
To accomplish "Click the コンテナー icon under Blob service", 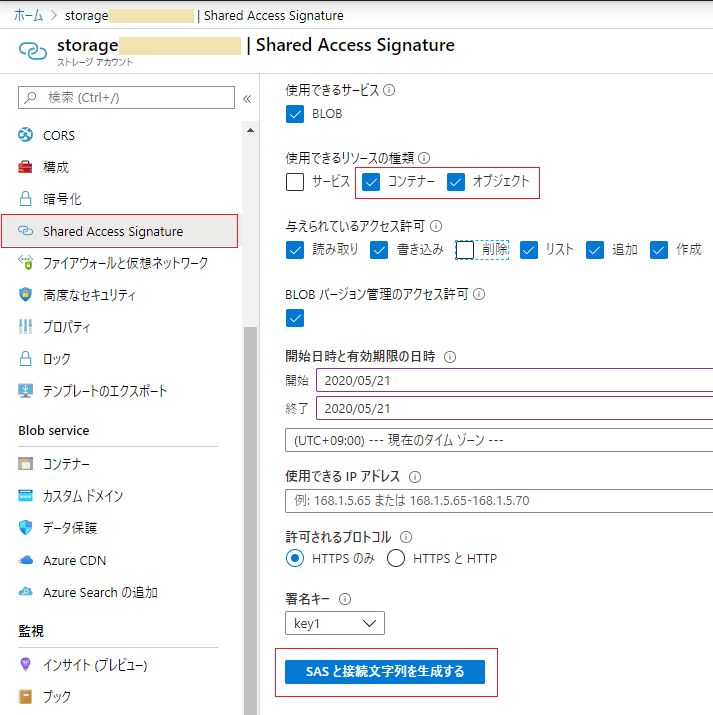I will coord(26,464).
